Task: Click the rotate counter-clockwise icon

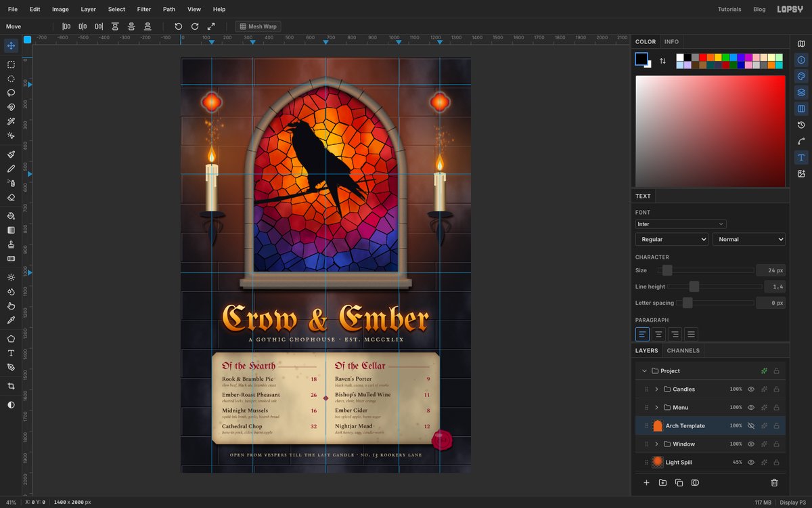Action: [179, 26]
